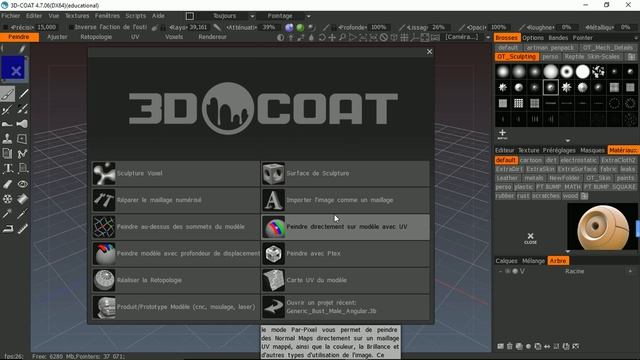Switch to the Voxels room tab
This screenshot has width=640, height=360.
[174, 37]
